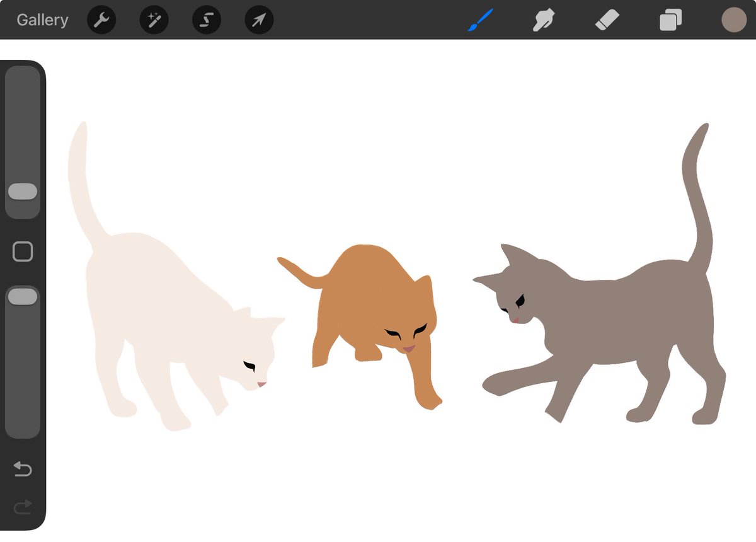
Task: Open the Actions wrench menu
Action: 101,20
